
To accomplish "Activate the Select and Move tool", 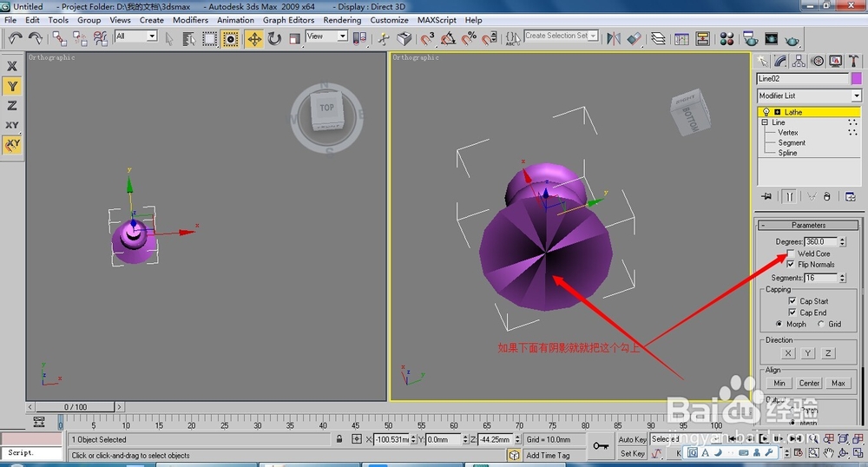I will 254,39.
